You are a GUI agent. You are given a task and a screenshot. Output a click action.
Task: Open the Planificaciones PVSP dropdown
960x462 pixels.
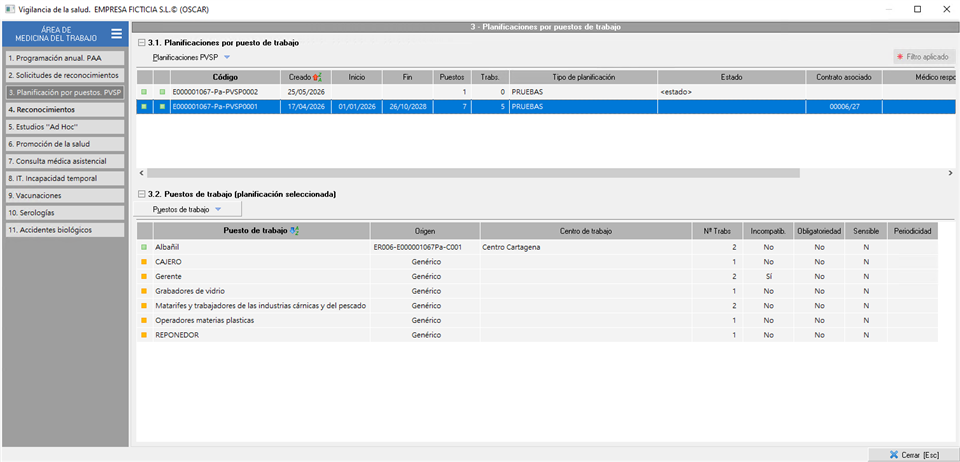(x=191, y=57)
